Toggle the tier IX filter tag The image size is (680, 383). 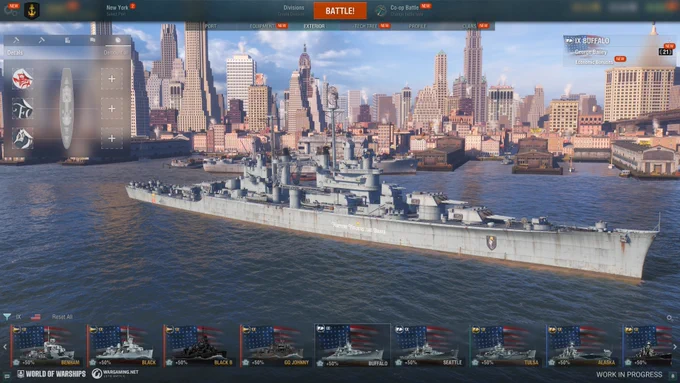pos(19,317)
